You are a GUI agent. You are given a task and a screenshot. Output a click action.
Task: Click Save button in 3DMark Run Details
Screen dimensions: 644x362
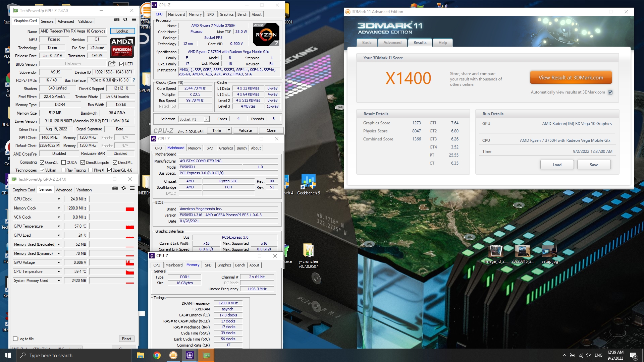pos(594,165)
